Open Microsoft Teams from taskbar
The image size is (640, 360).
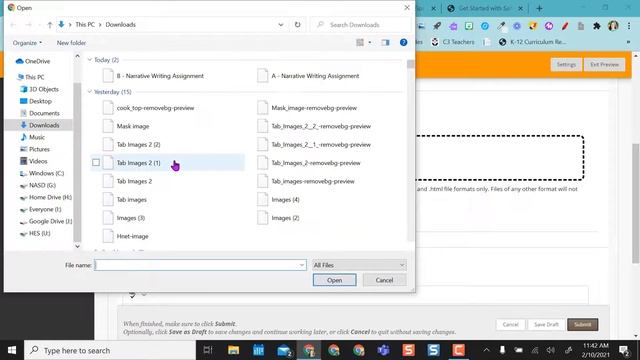[383, 350]
